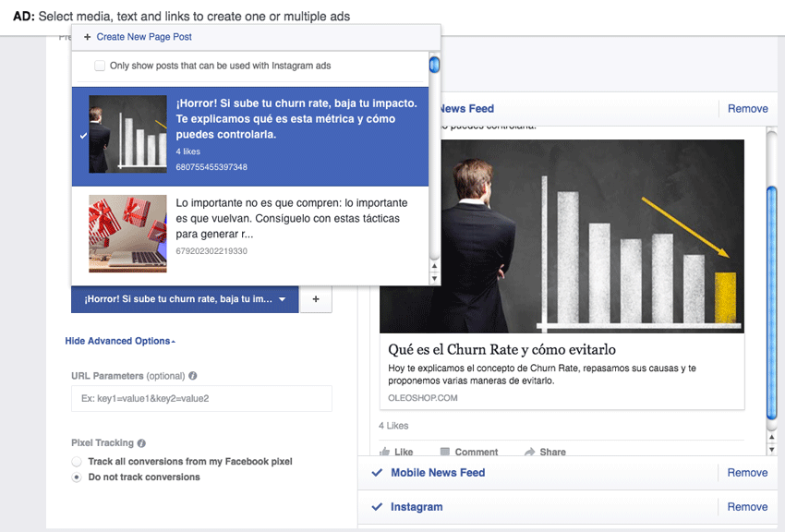Screen dimensions: 785x532
Task: Click the 4 likes text in the selected post
Action: pyautogui.click(x=187, y=151)
